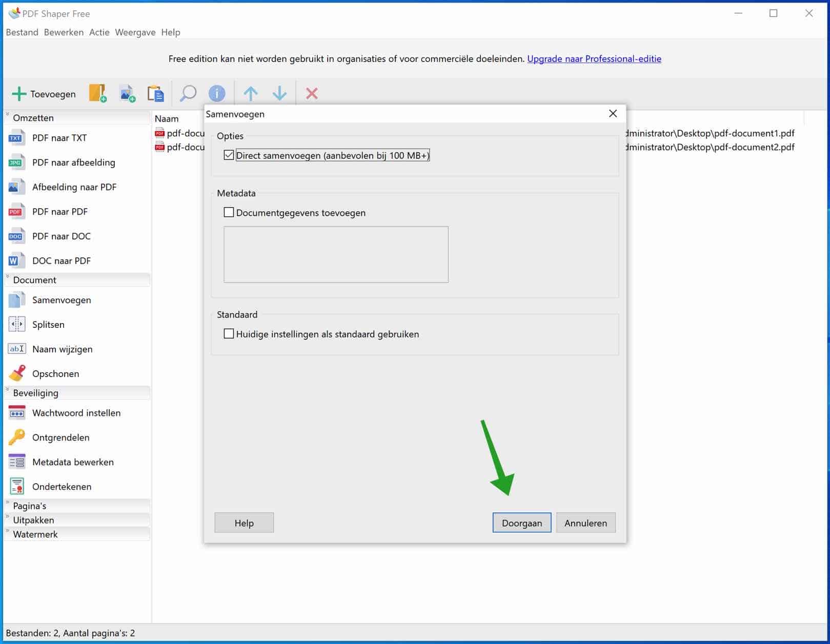This screenshot has height=644, width=830.
Task: Enable Documentgegevens toevoegen checkbox
Action: click(229, 213)
